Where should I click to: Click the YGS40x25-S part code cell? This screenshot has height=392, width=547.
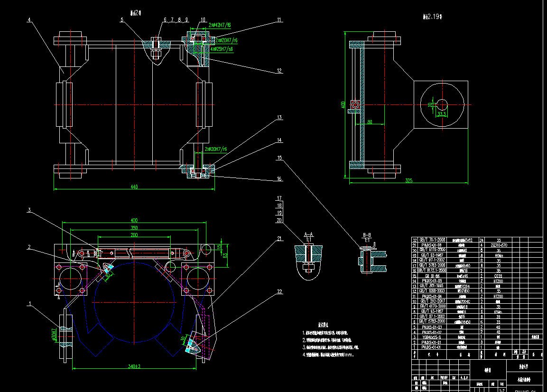432,337
